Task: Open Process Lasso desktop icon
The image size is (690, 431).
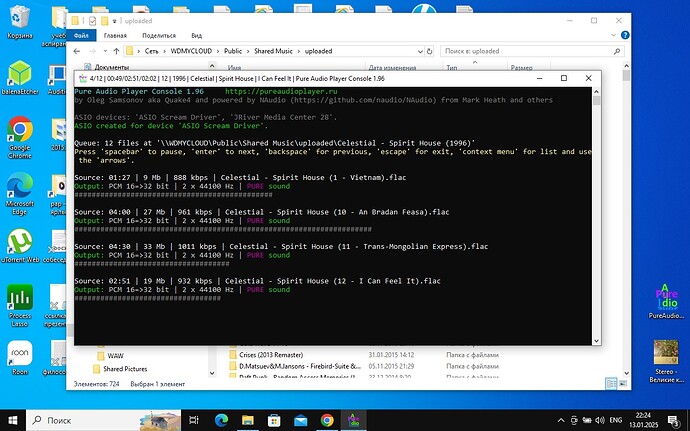Action: (x=20, y=305)
